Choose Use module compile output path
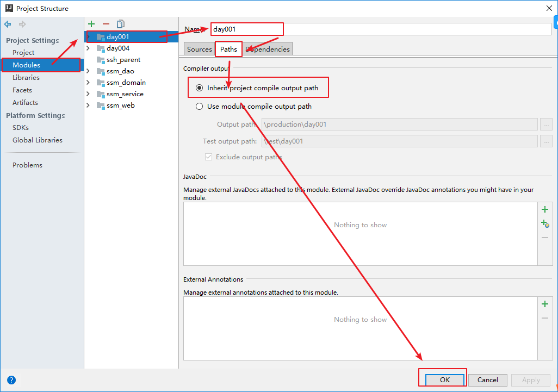 coord(199,107)
